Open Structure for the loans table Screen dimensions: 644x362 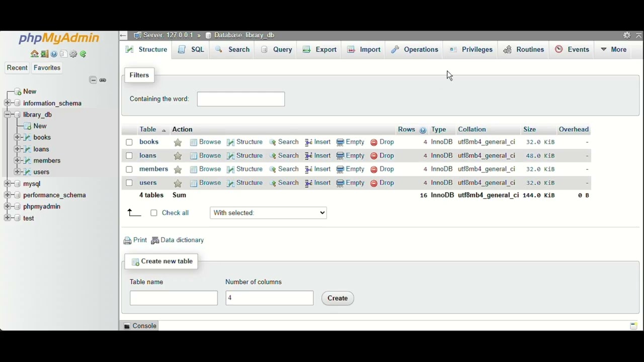coord(245,156)
